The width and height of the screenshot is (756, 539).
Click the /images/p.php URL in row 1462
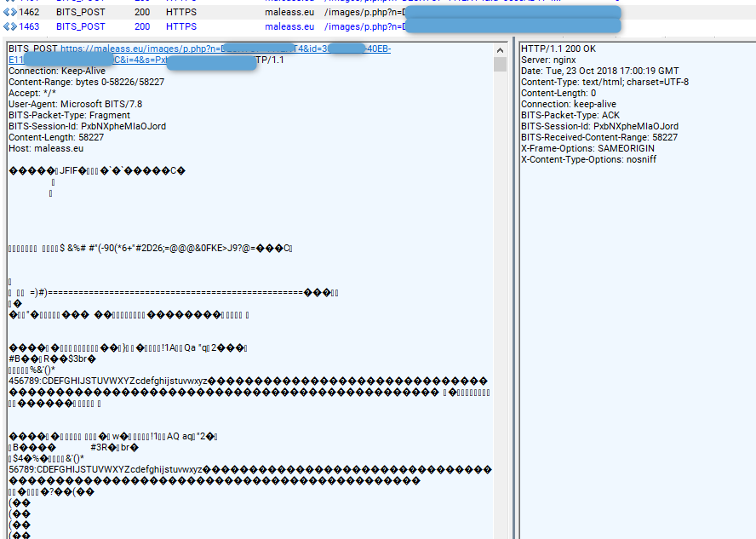click(365, 12)
